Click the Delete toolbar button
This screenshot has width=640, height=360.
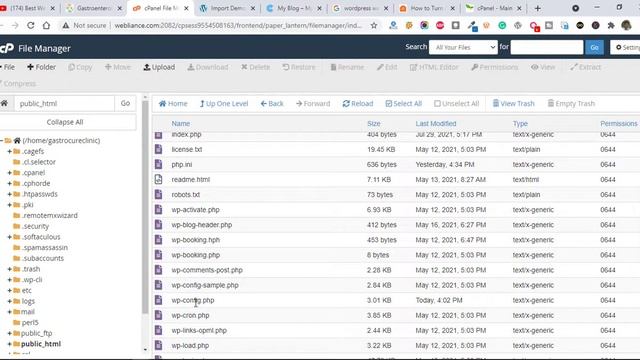click(256, 67)
